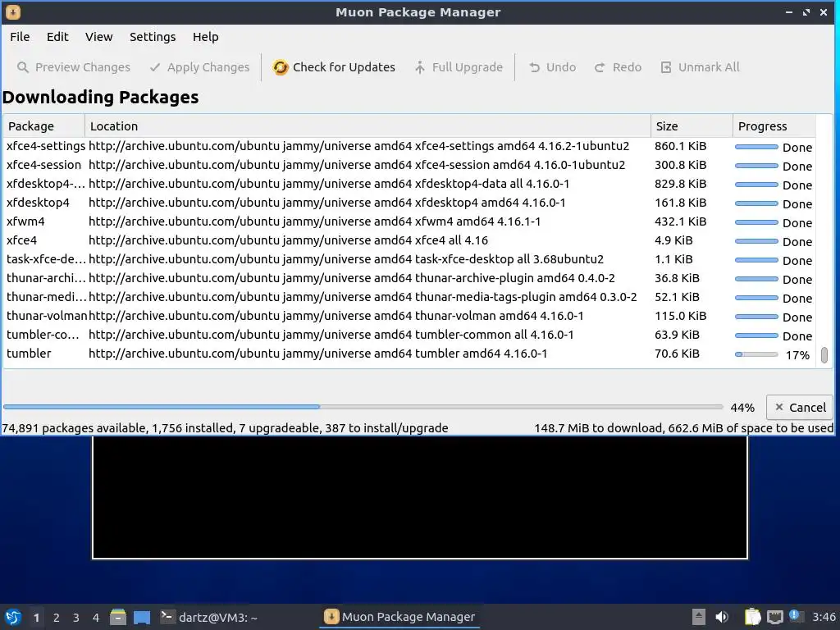Select the xfce4-session package row
Image resolution: width=840 pixels, height=630 pixels.
(x=410, y=165)
